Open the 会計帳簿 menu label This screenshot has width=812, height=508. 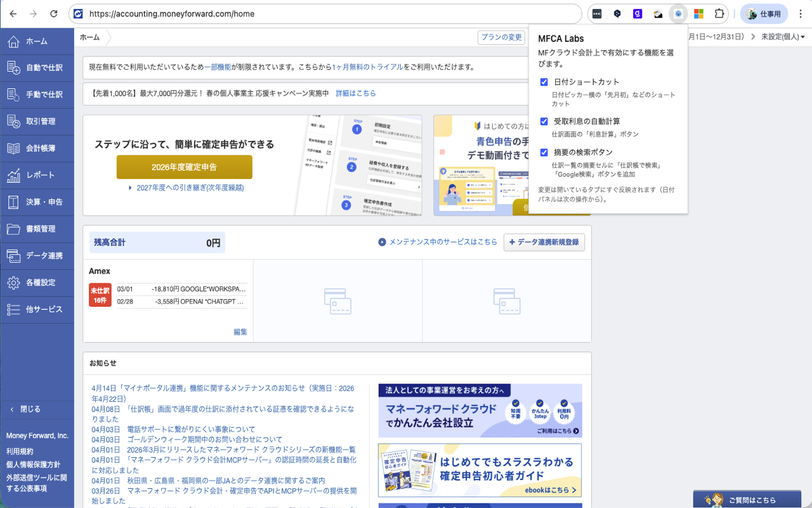click(41, 148)
